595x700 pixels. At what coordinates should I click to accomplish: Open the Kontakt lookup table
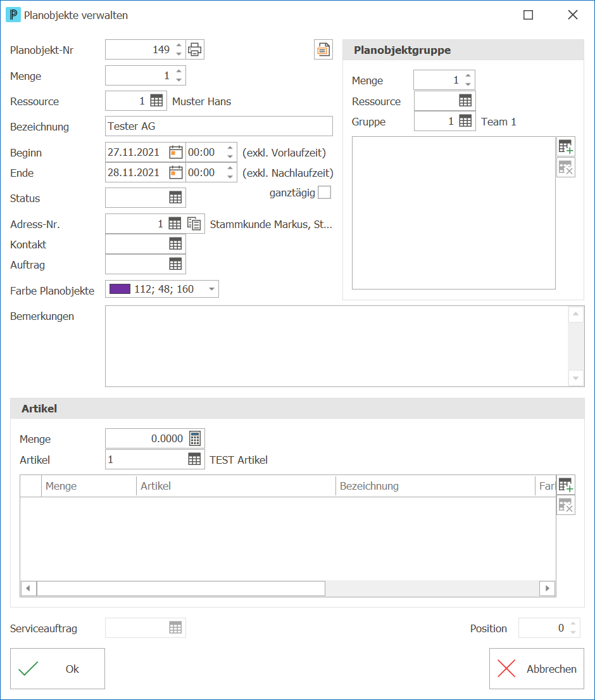tap(175, 244)
